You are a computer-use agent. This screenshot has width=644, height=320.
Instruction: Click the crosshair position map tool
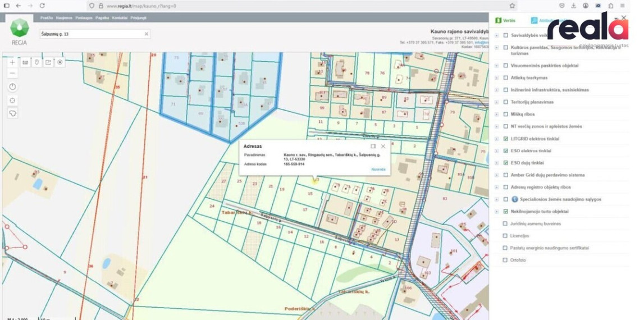point(13,100)
